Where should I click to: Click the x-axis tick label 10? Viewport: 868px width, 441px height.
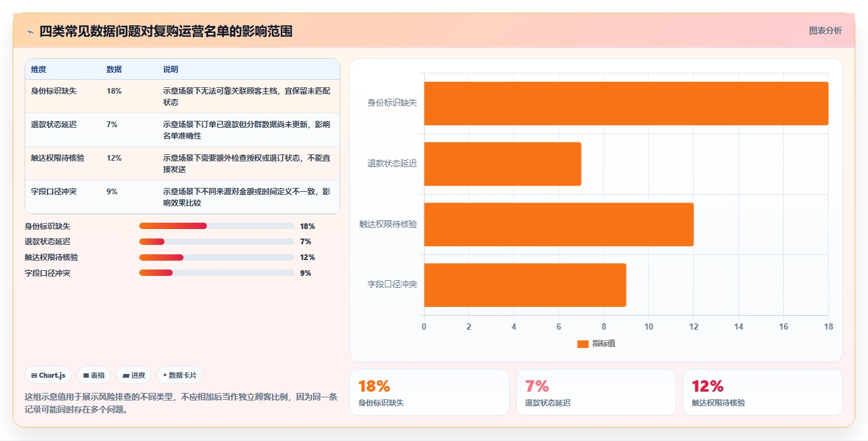point(648,326)
